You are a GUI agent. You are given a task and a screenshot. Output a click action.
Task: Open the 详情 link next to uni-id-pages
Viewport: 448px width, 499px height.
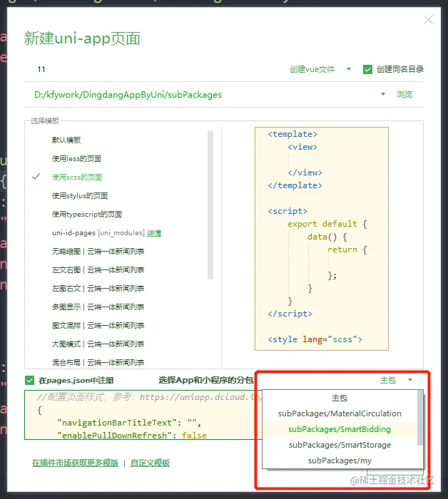[x=154, y=233]
